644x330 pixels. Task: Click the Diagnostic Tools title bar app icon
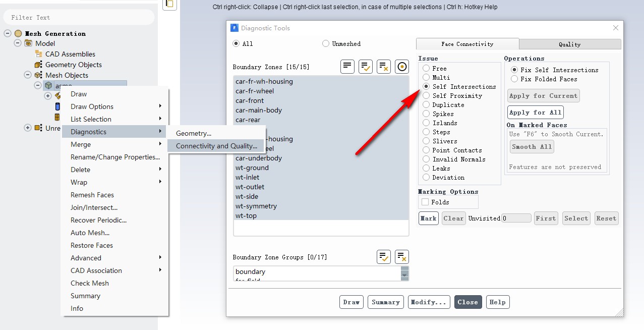pyautogui.click(x=235, y=28)
